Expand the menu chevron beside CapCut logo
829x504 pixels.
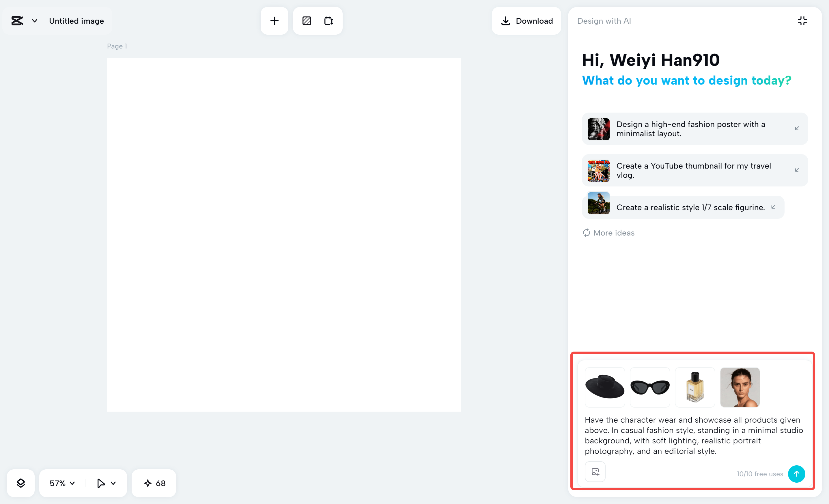click(34, 21)
